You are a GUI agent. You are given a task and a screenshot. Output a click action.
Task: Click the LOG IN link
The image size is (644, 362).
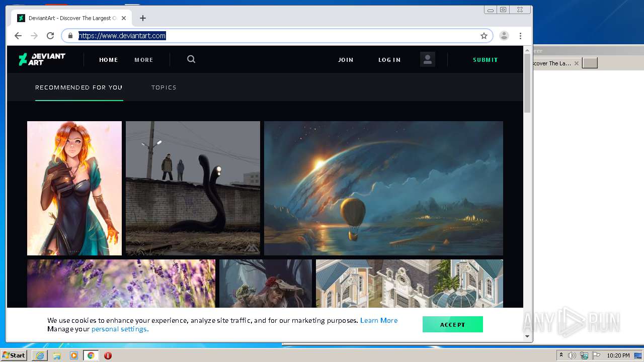pyautogui.click(x=389, y=60)
